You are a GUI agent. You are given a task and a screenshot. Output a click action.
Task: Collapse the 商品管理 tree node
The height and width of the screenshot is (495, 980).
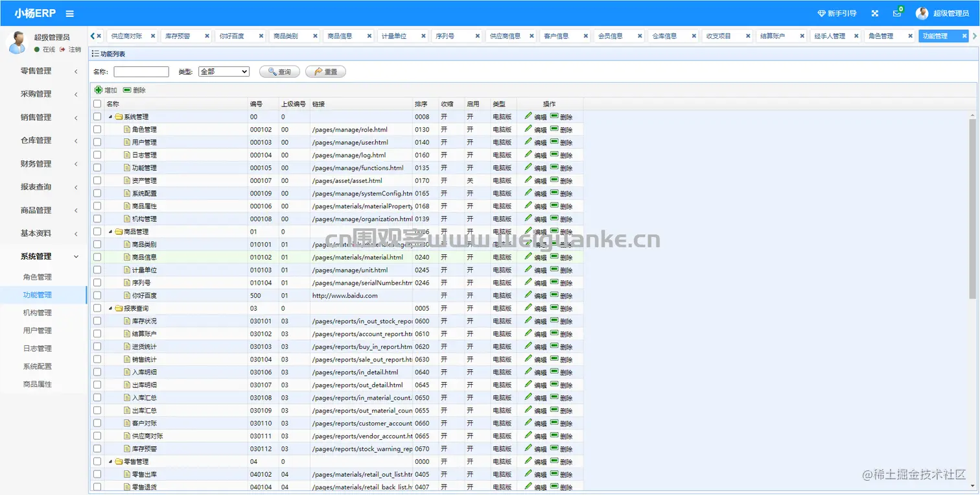pos(110,232)
